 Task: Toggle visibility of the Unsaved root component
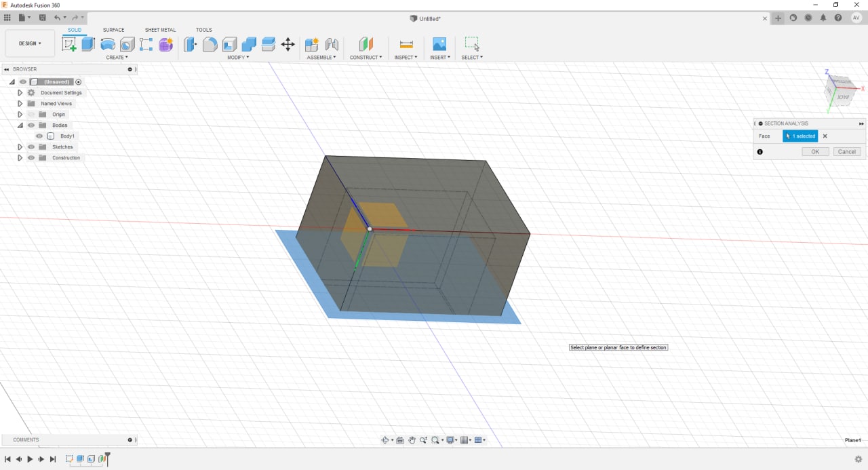coord(23,82)
